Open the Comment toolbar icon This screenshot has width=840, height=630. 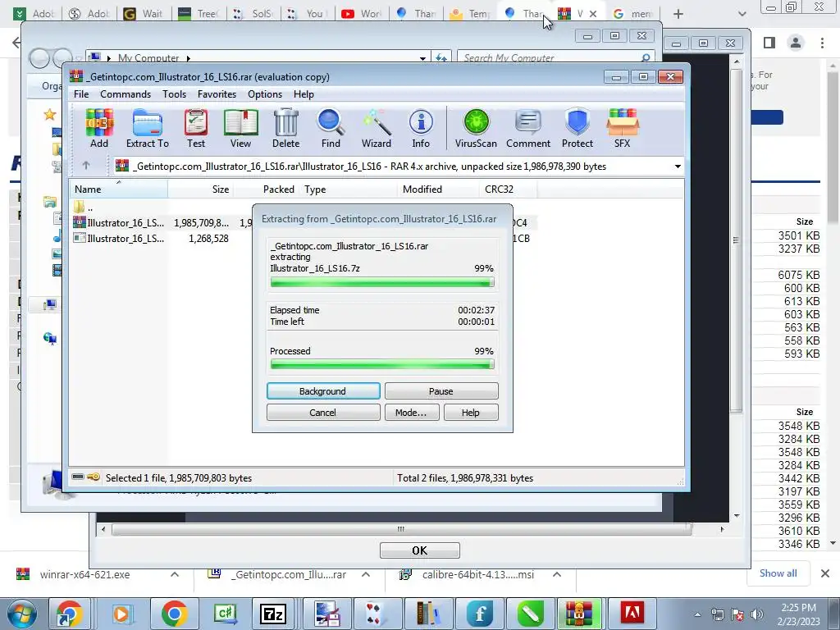pyautogui.click(x=528, y=129)
